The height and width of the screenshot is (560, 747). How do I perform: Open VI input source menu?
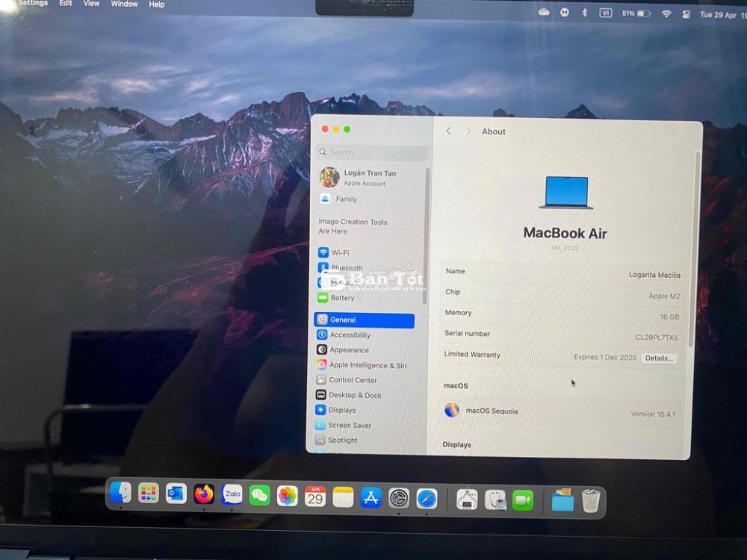[x=606, y=13]
